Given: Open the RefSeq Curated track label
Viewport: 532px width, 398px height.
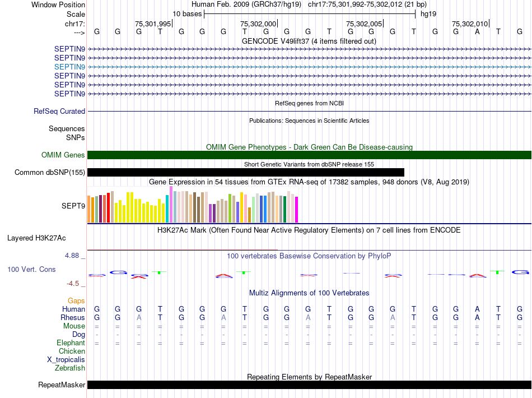Looking at the screenshot, I should [x=59, y=112].
